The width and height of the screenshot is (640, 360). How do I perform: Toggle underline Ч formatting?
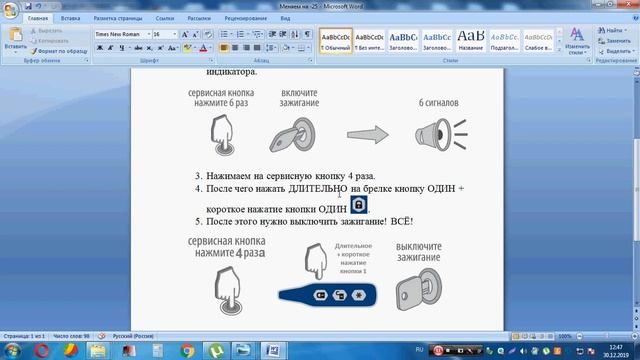click(x=122, y=48)
